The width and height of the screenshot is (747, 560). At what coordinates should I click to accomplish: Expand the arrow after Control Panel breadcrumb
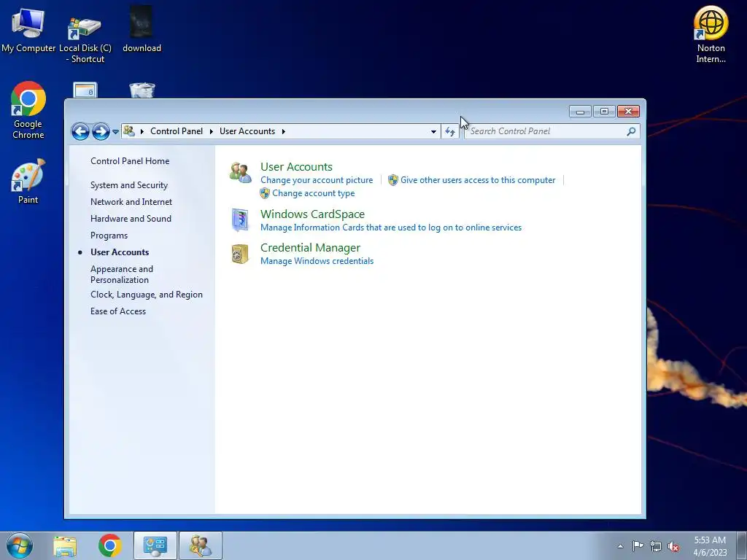211,131
